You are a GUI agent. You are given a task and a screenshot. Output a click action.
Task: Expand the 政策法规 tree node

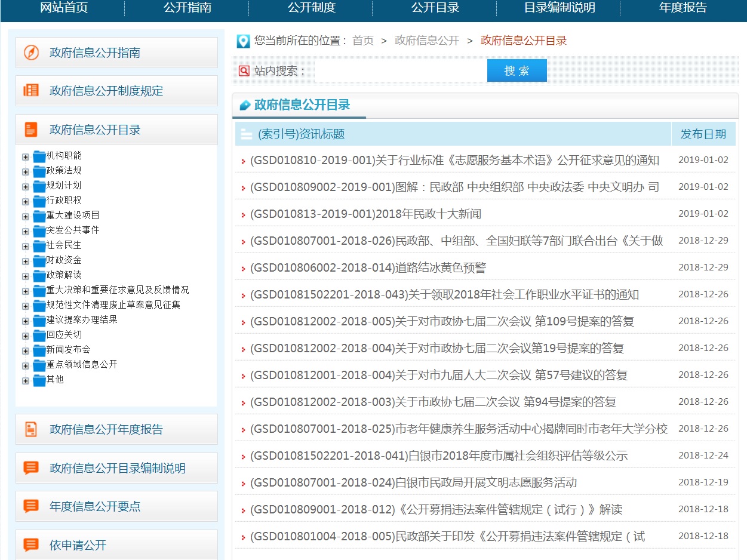[26, 172]
